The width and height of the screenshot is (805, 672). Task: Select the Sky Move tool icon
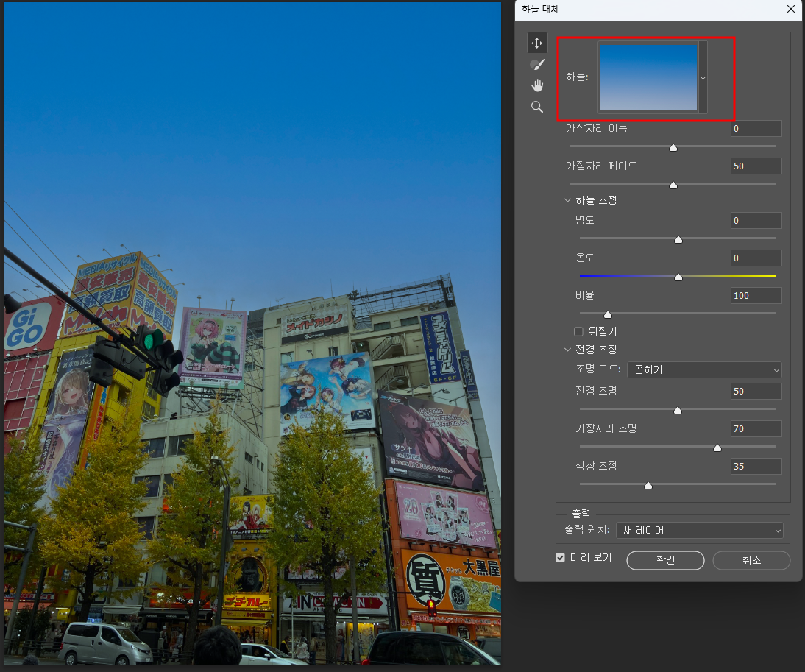(537, 43)
